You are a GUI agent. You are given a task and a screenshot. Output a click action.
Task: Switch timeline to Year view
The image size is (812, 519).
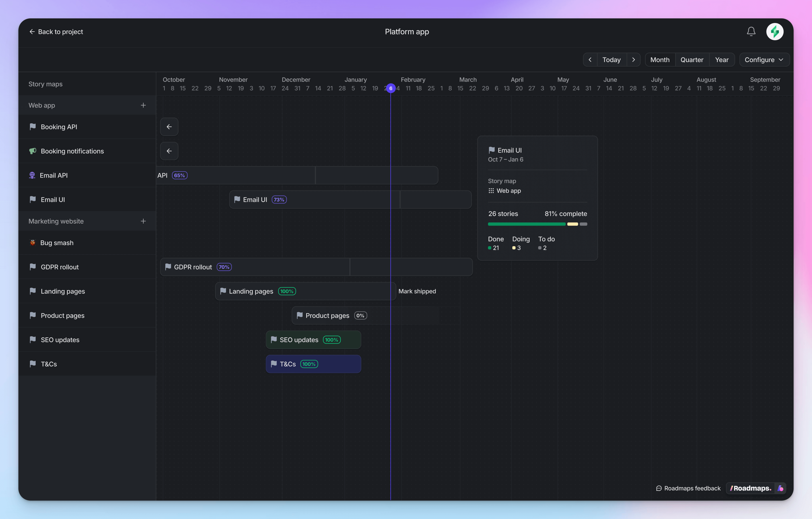(x=721, y=60)
